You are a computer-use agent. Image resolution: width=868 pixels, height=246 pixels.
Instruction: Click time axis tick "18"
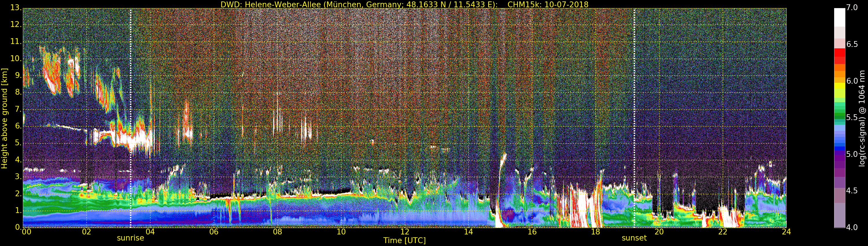tap(596, 232)
